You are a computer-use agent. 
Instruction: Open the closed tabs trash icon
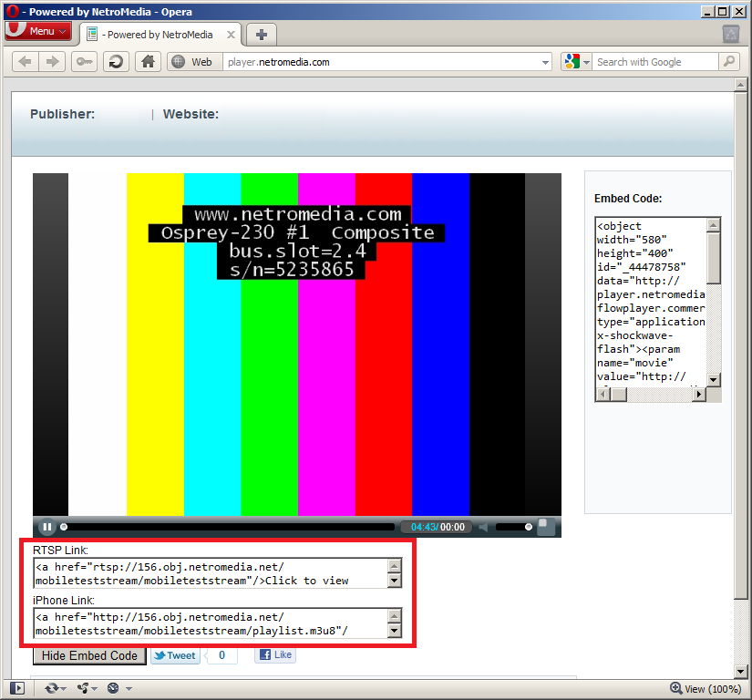click(731, 34)
